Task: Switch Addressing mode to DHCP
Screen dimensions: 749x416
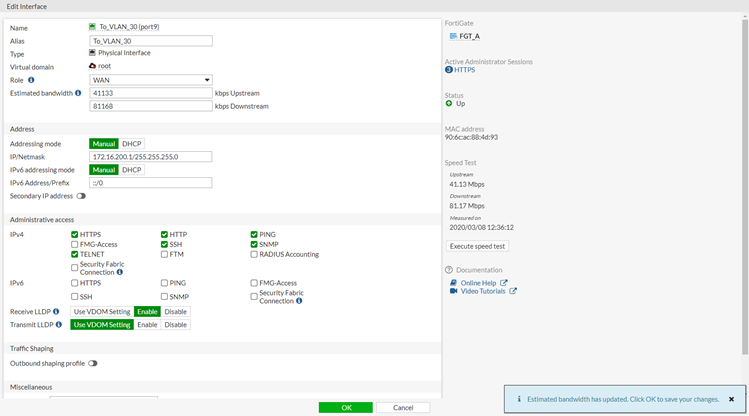Action: click(x=132, y=144)
